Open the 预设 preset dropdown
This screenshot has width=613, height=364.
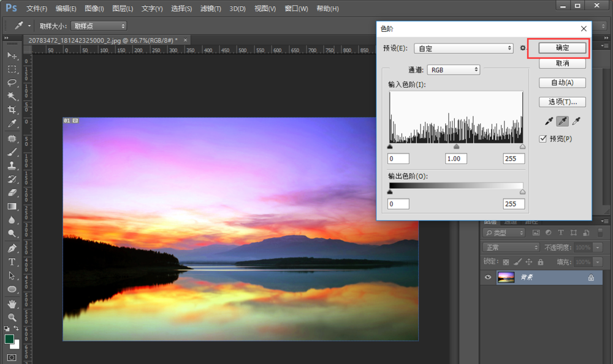click(x=463, y=48)
